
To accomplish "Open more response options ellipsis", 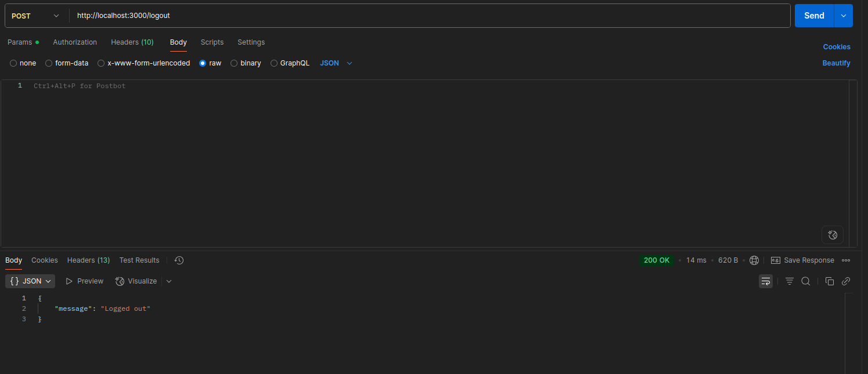I will point(846,260).
